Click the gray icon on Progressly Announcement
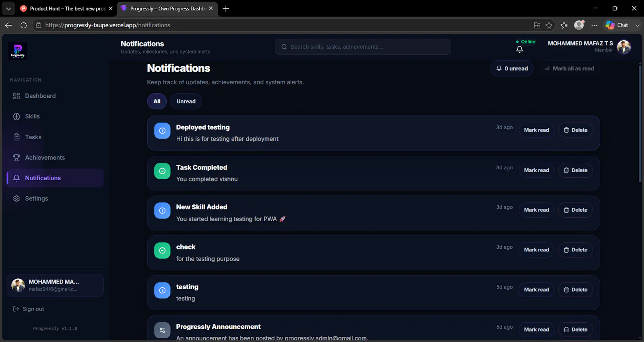This screenshot has width=644, height=342. pos(162,330)
